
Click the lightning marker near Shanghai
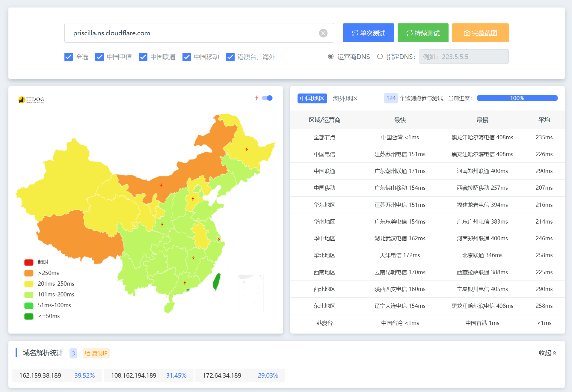coord(219,239)
